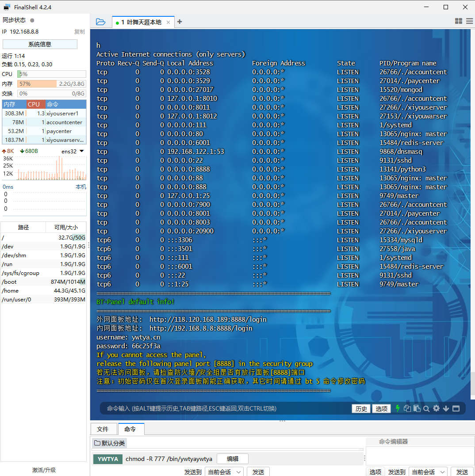Select the xiyouserver1 process row

[x=44, y=113]
